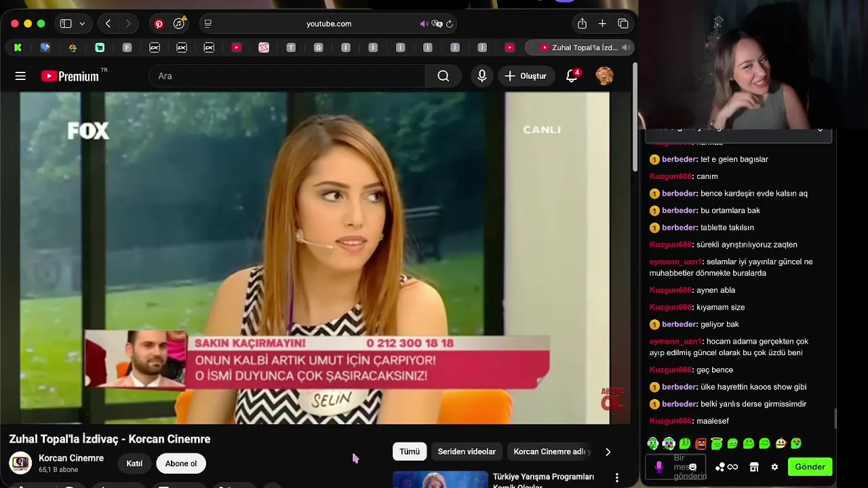Open Safari share icon

pyautogui.click(x=582, y=24)
